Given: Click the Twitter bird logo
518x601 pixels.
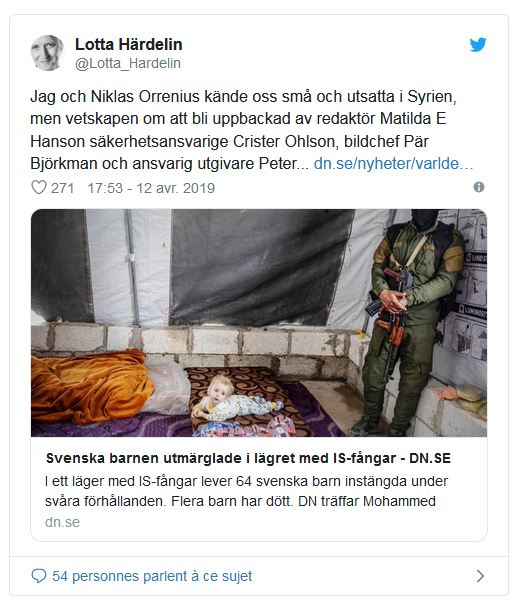Looking at the screenshot, I should [x=478, y=44].
